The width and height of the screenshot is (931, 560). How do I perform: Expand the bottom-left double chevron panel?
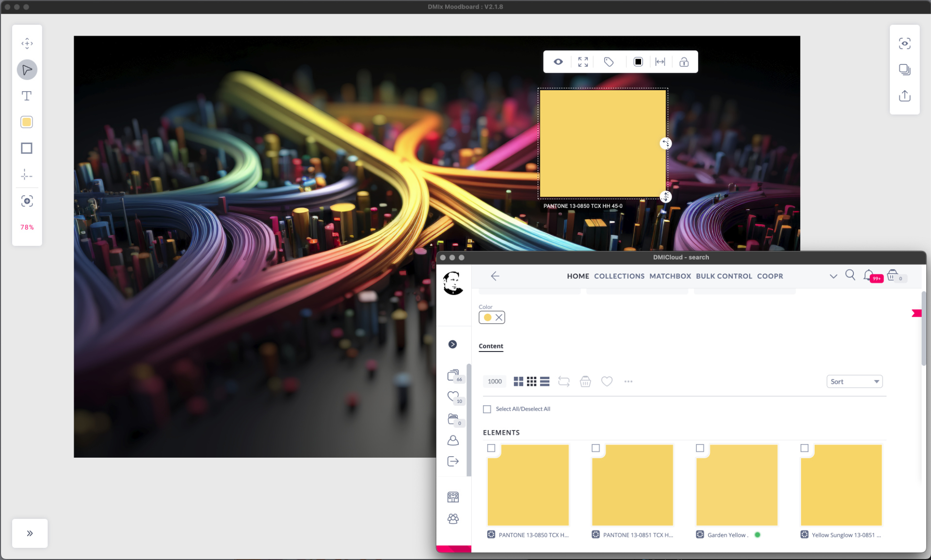pos(30,533)
